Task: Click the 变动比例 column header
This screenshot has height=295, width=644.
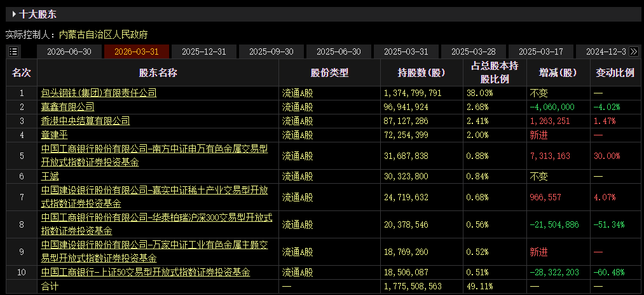Action: click(615, 72)
